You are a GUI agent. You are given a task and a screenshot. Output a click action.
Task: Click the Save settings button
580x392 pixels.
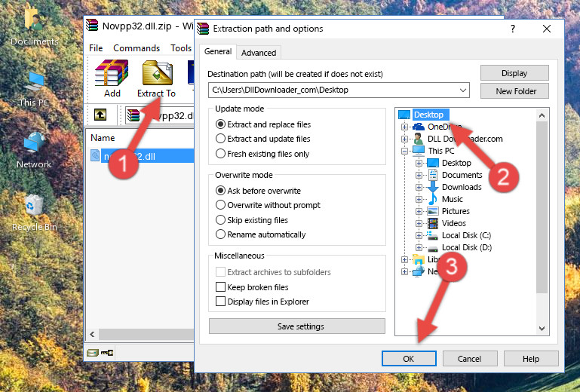[x=296, y=326]
